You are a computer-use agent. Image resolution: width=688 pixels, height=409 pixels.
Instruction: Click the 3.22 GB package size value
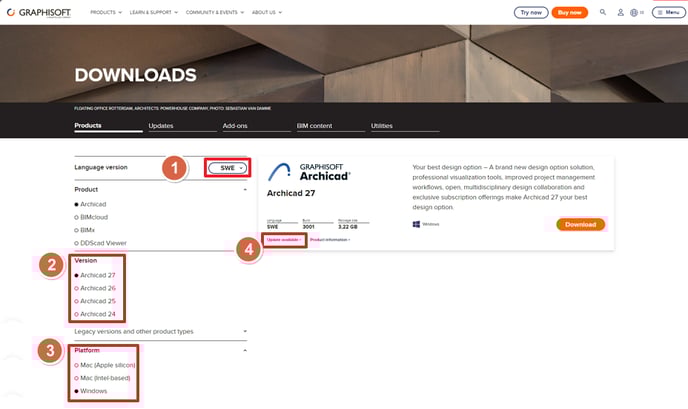(348, 227)
